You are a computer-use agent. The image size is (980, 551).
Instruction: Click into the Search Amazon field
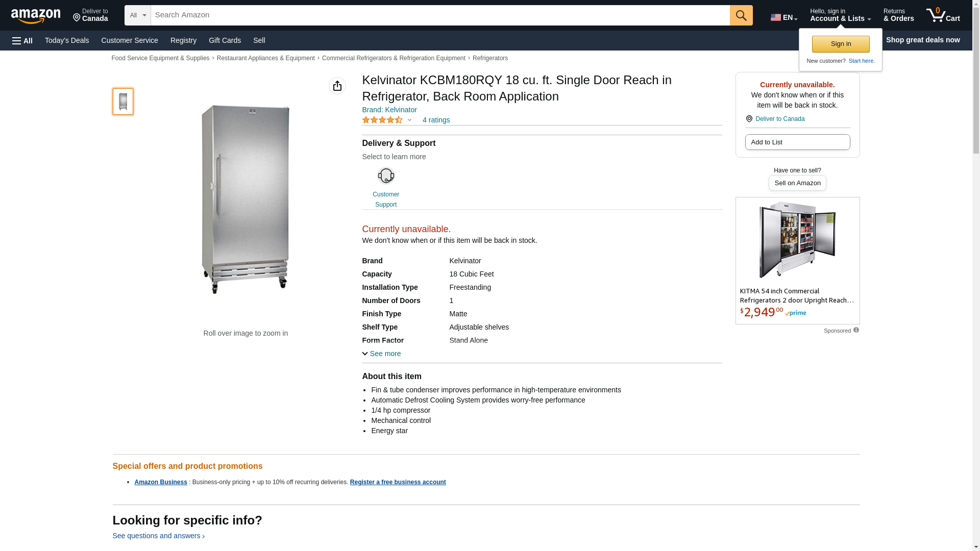click(x=440, y=15)
